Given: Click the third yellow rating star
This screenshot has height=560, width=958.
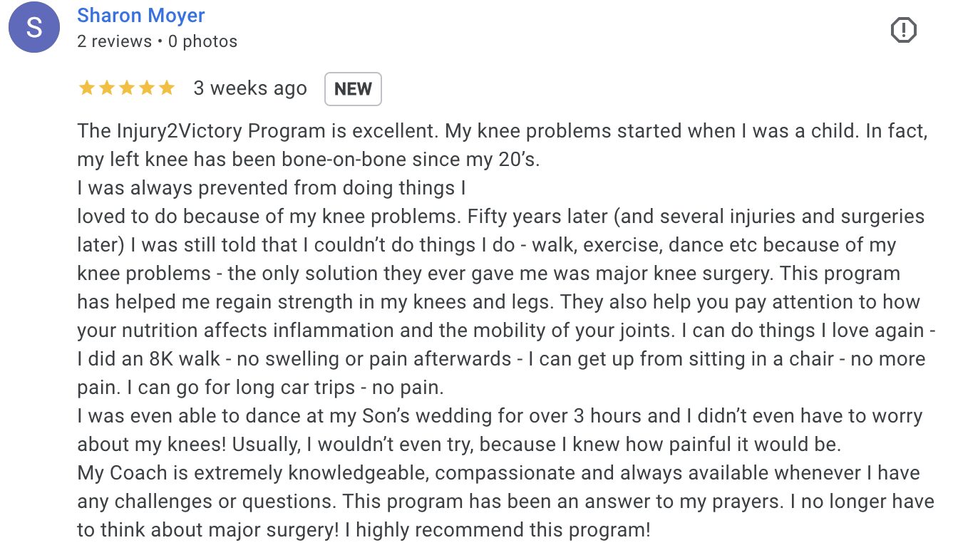Looking at the screenshot, I should (127, 88).
